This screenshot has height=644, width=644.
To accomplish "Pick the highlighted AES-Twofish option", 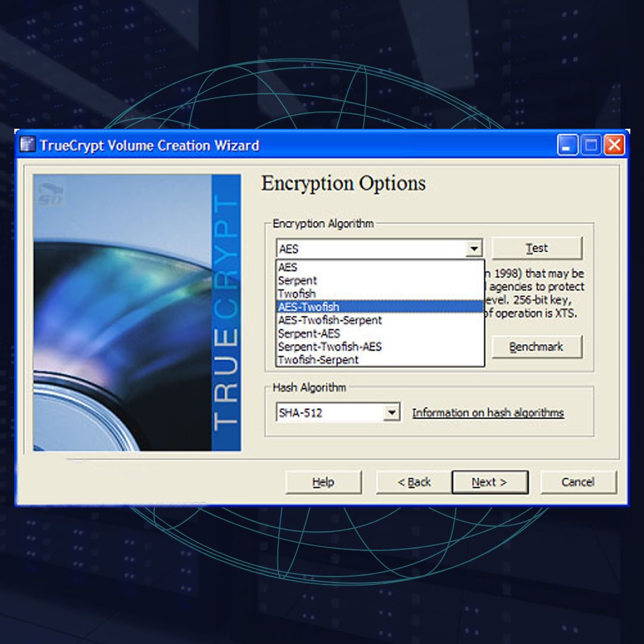I will (x=308, y=307).
